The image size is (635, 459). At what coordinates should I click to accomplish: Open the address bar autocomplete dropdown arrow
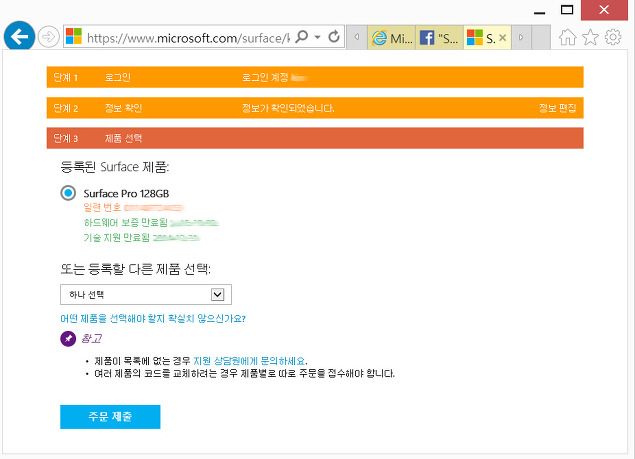click(318, 37)
